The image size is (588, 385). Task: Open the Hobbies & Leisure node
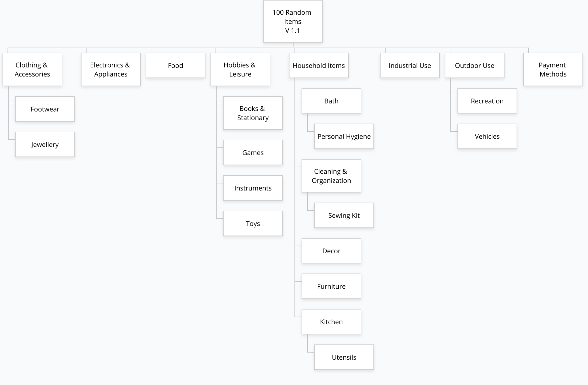click(240, 69)
